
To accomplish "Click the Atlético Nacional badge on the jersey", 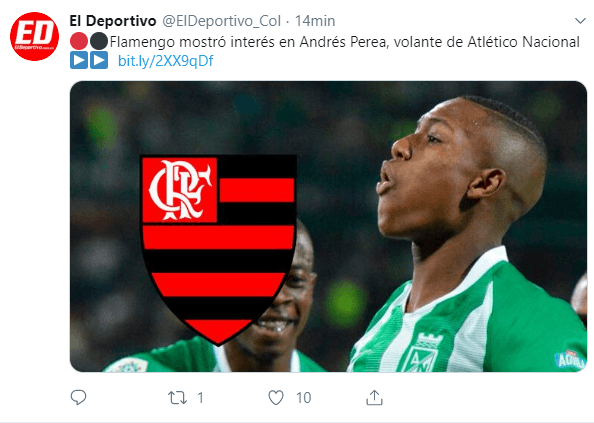I will [422, 353].
